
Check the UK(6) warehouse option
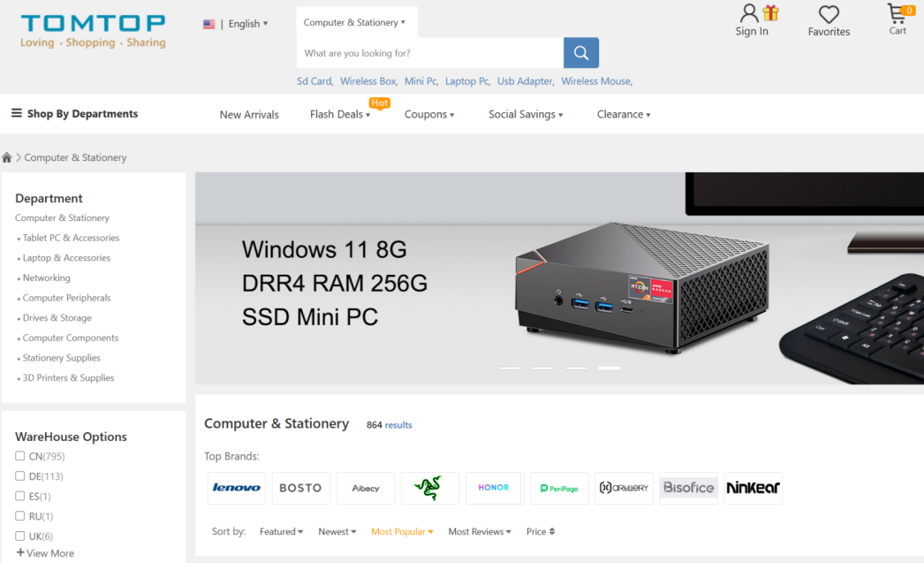pos(20,536)
